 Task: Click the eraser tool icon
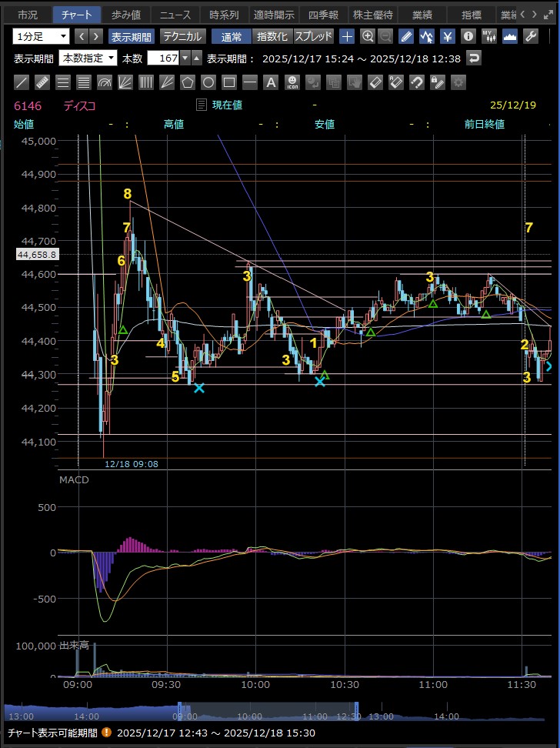click(375, 82)
